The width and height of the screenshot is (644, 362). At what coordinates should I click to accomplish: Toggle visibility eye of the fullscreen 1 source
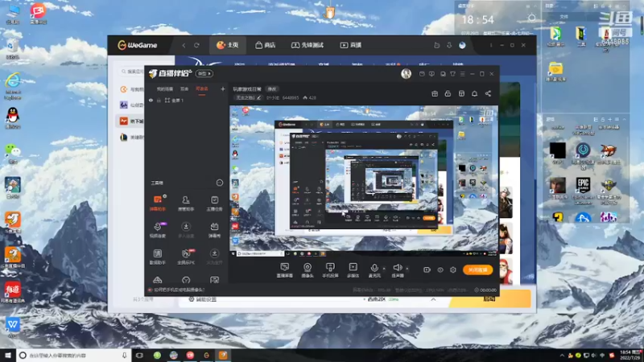point(151,100)
